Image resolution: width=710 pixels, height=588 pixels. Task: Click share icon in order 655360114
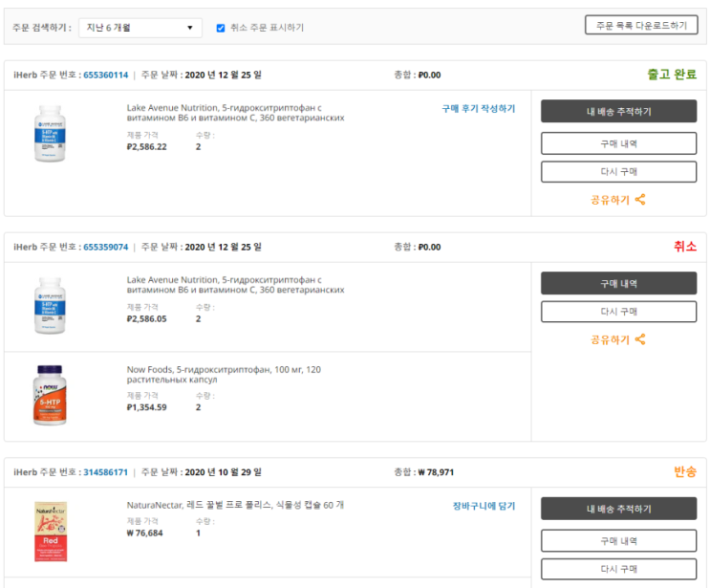pos(640,200)
